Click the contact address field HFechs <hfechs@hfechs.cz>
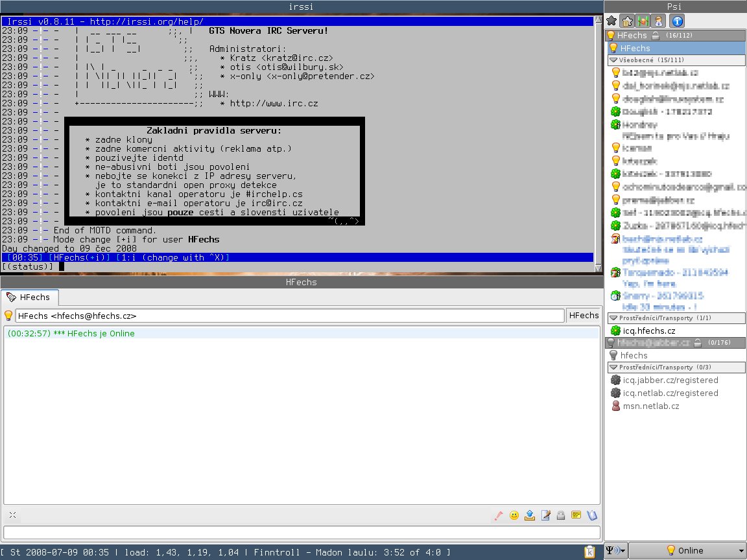This screenshot has height=560, width=747. coord(290,316)
